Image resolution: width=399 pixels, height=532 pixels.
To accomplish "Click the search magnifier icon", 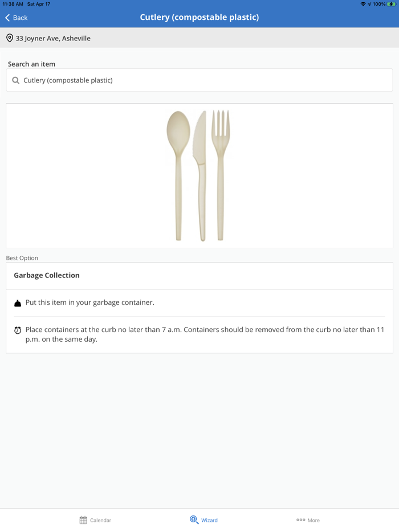I will [x=15, y=80].
